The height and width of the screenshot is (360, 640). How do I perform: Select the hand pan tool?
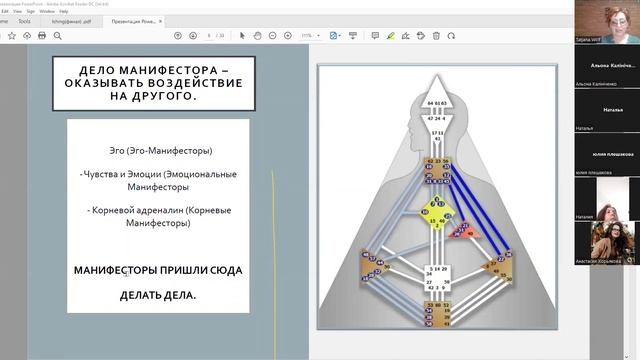pyautogui.click(x=257, y=36)
